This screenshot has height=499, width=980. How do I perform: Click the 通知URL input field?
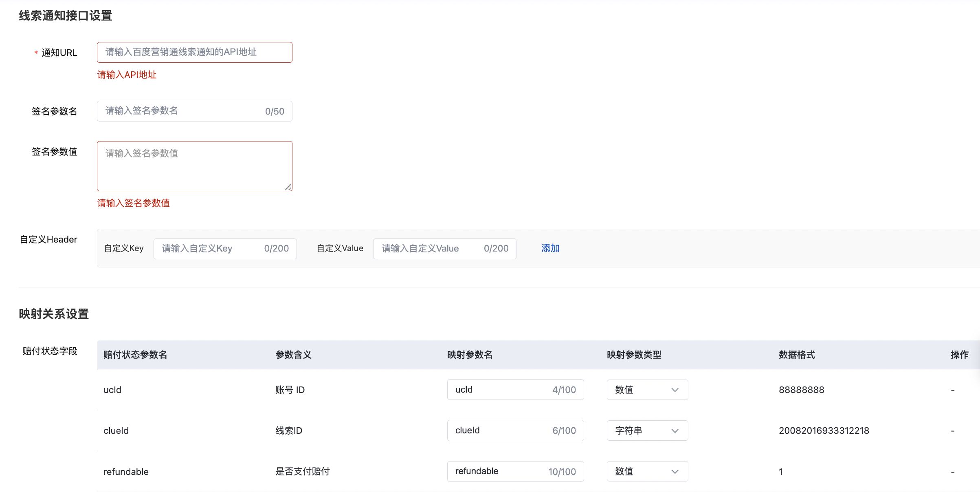coord(194,52)
